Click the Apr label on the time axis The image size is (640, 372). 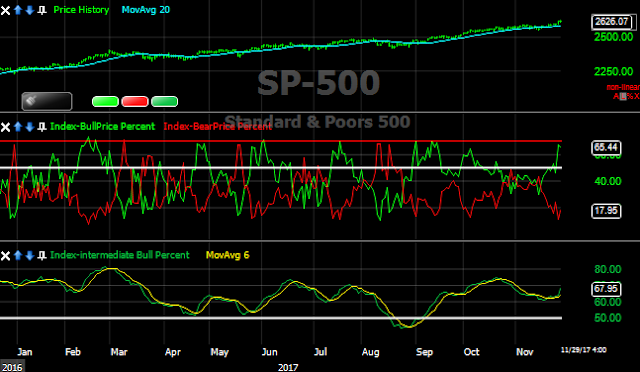(173, 352)
